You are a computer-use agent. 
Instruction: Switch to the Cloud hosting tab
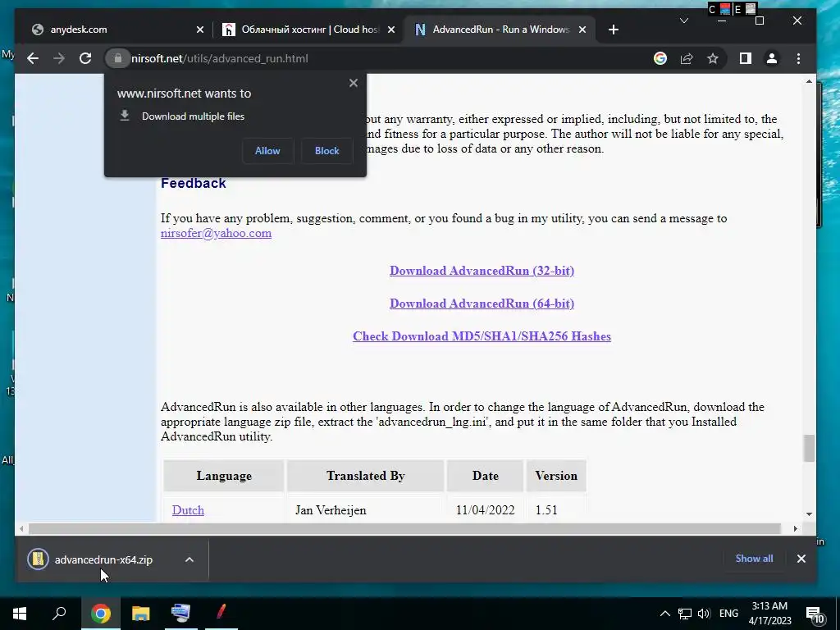307,30
